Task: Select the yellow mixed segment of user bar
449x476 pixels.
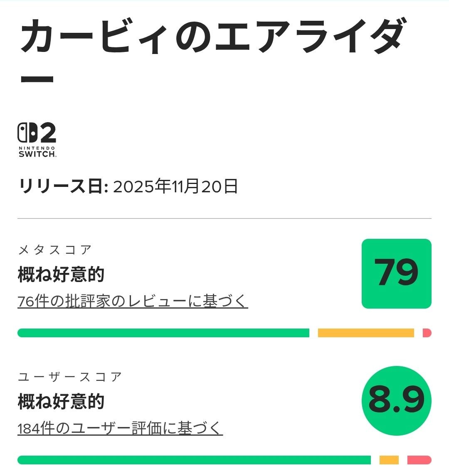Action: pos(389,460)
